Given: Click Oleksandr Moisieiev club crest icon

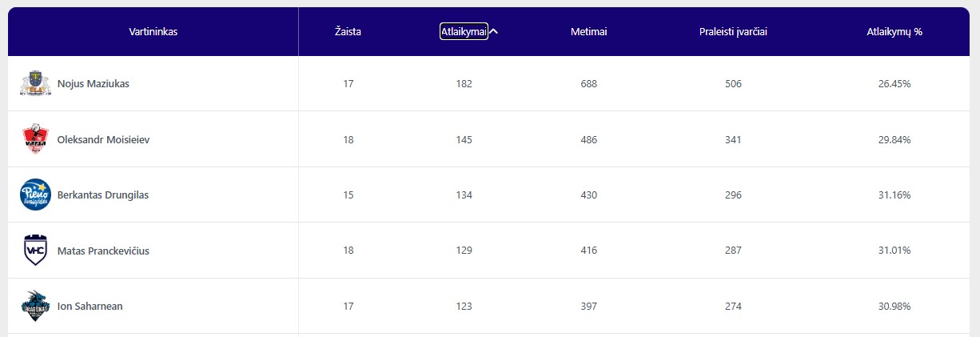Looking at the screenshot, I should pyautogui.click(x=35, y=139).
